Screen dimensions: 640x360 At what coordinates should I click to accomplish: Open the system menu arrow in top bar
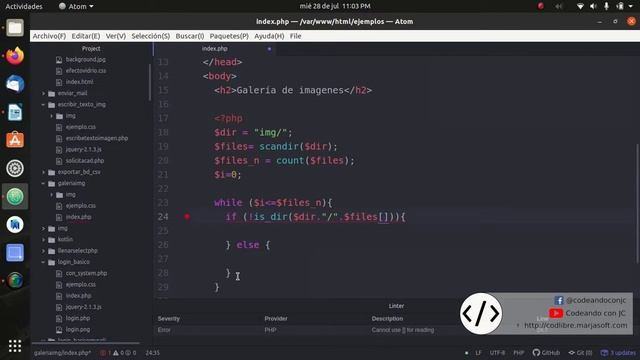631,6
